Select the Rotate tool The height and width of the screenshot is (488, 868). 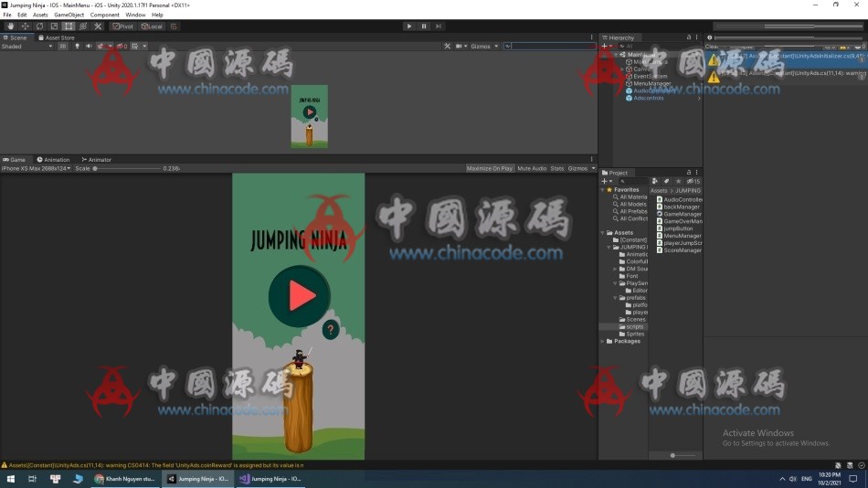(39, 26)
